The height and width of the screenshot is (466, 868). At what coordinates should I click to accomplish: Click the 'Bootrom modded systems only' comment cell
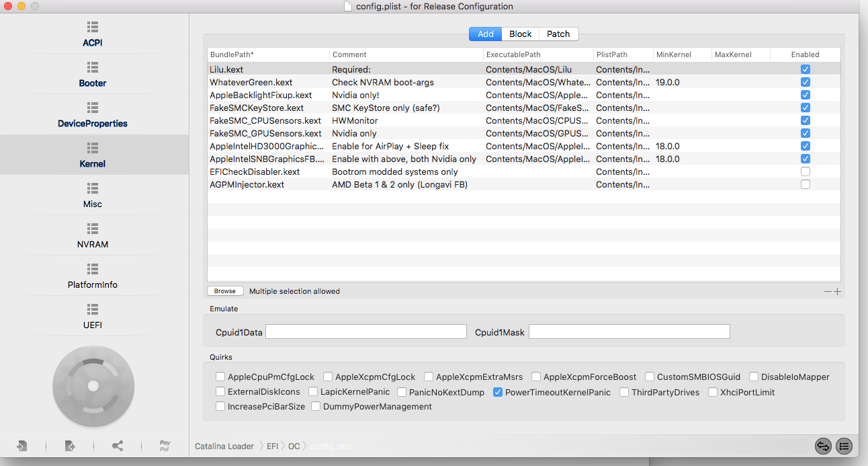tap(395, 171)
